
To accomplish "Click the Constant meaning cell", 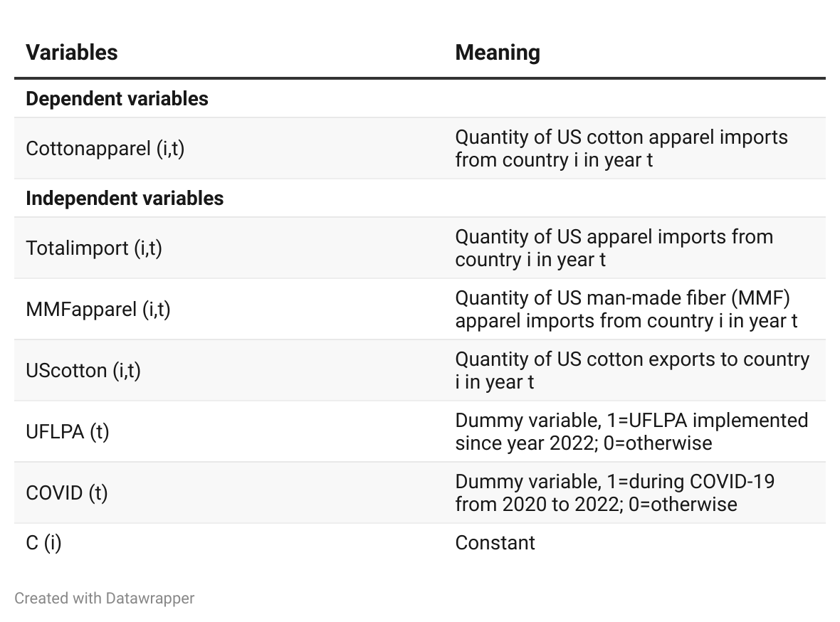I will coord(495,543).
